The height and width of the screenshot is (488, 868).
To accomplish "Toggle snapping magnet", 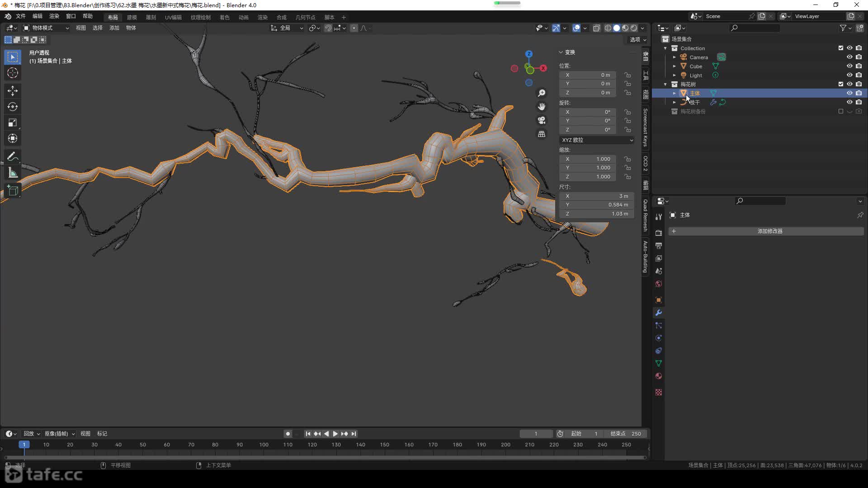I will tap(328, 28).
